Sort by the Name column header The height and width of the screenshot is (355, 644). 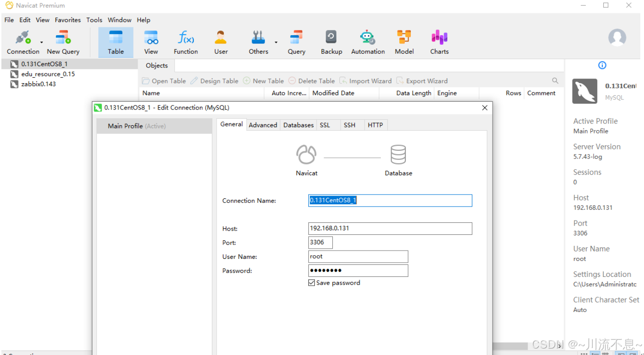(202, 93)
